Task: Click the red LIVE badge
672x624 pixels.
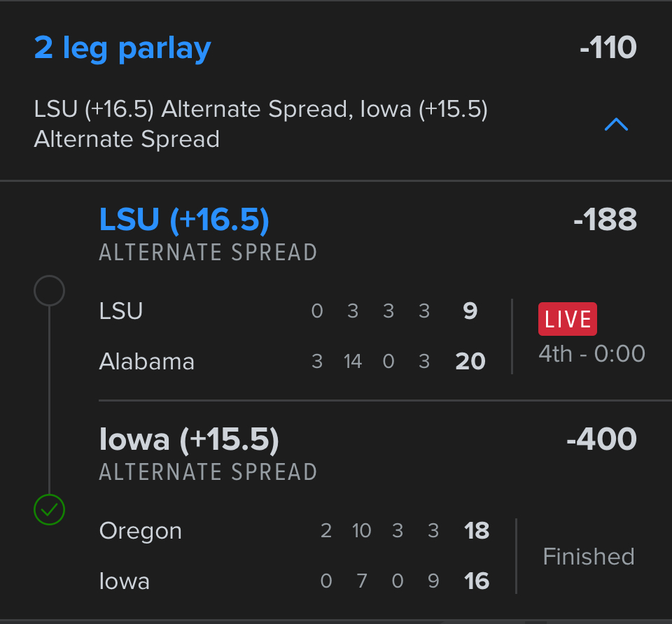Action: pyautogui.click(x=567, y=319)
